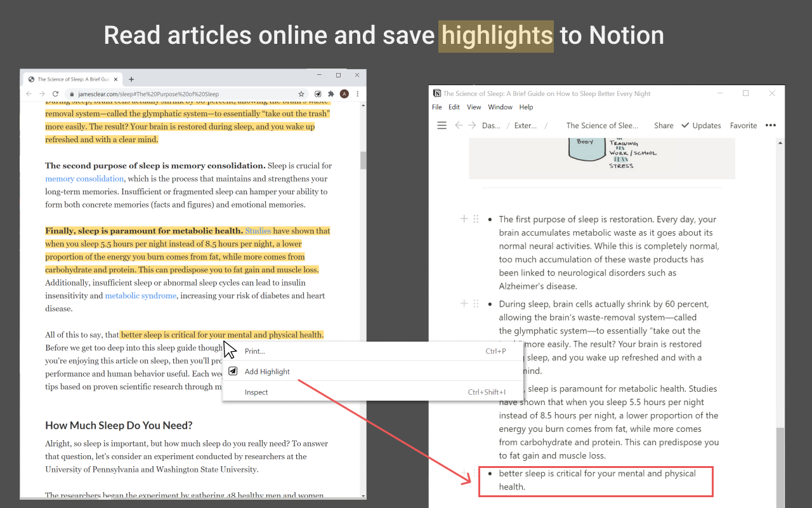Open the 'Das...' breadcrumb in Notion

tap(491, 126)
